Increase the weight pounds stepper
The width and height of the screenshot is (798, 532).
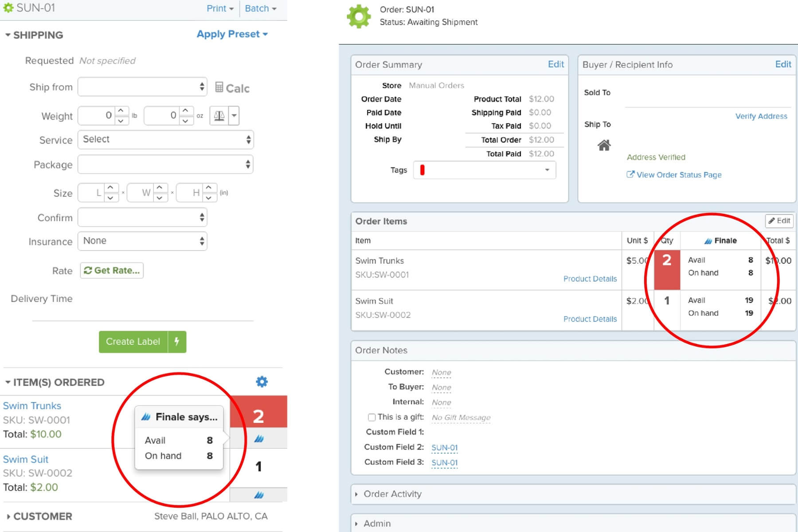point(121,111)
